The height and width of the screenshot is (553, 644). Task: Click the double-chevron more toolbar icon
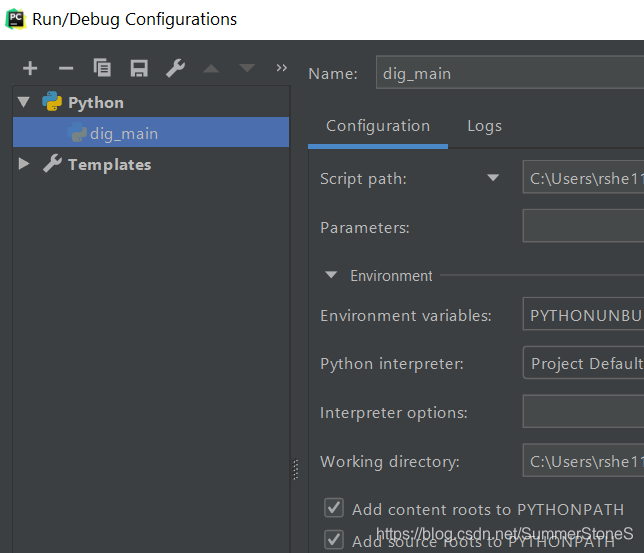click(x=281, y=68)
